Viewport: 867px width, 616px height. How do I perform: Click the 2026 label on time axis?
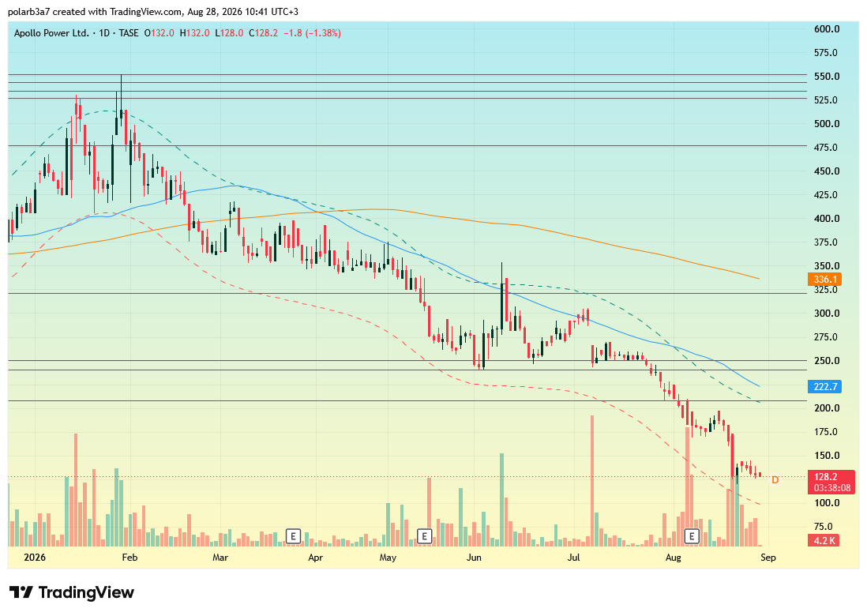click(x=35, y=558)
